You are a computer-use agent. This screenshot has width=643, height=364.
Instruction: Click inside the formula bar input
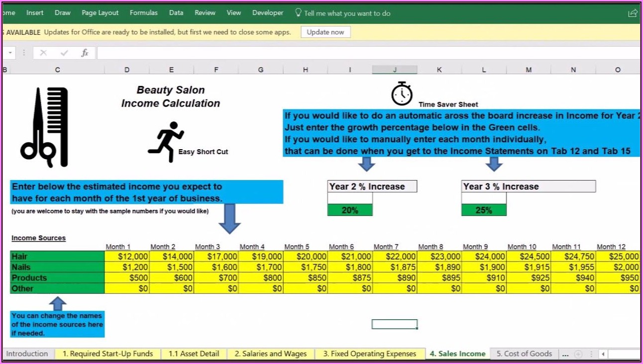pyautogui.click(x=368, y=53)
